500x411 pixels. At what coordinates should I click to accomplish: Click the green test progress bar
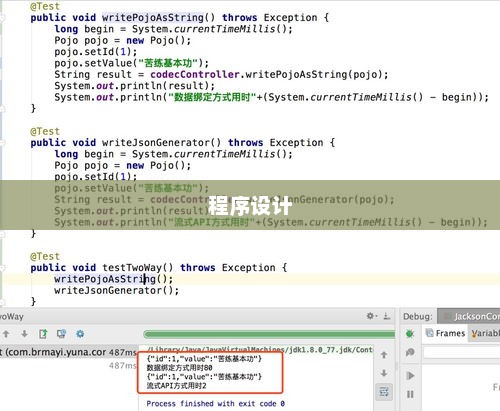(x=269, y=334)
